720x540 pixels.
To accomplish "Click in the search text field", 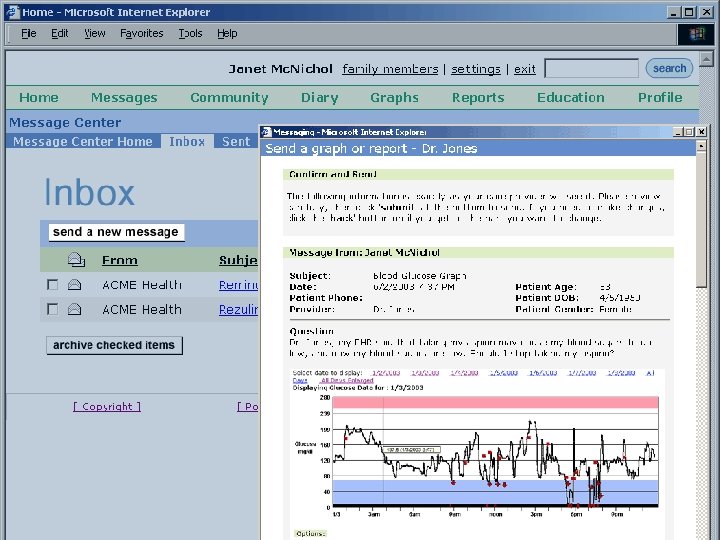I will pos(591,68).
